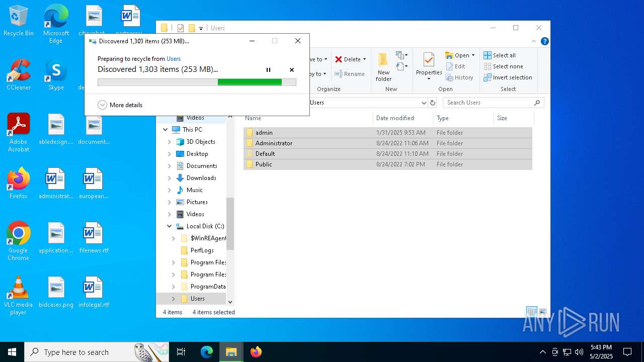Screen dimensions: 644x362
Task: Select the Default folder
Action: point(387,154)
